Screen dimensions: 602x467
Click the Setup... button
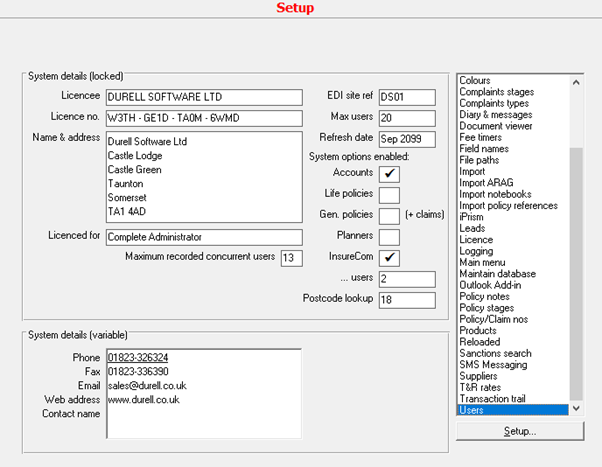pos(520,431)
